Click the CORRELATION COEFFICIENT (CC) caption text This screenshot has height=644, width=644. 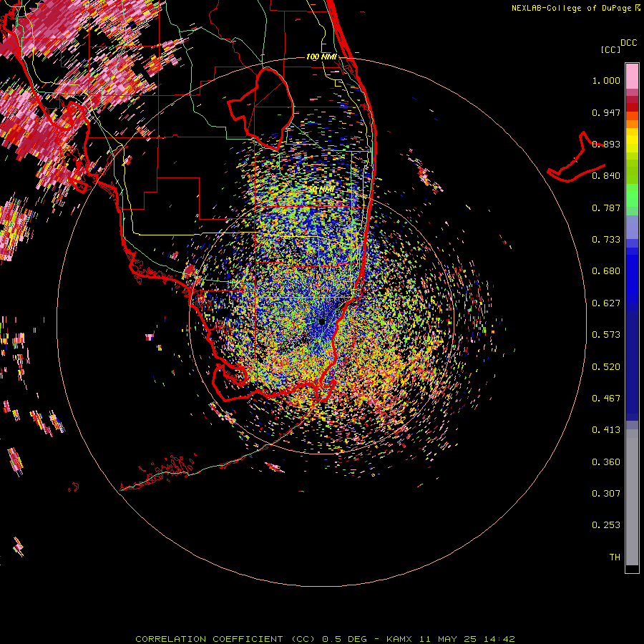227,639
